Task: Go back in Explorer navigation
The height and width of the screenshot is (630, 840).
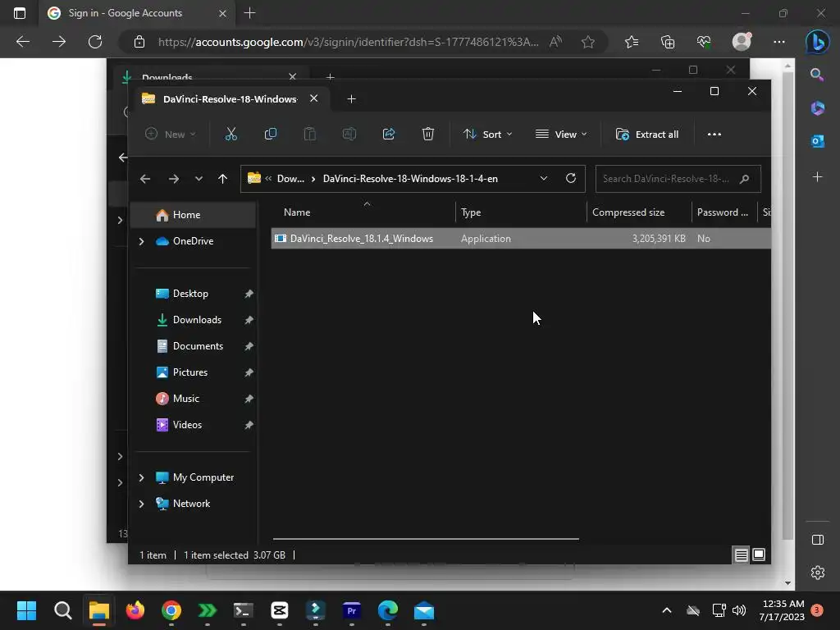Action: click(145, 179)
